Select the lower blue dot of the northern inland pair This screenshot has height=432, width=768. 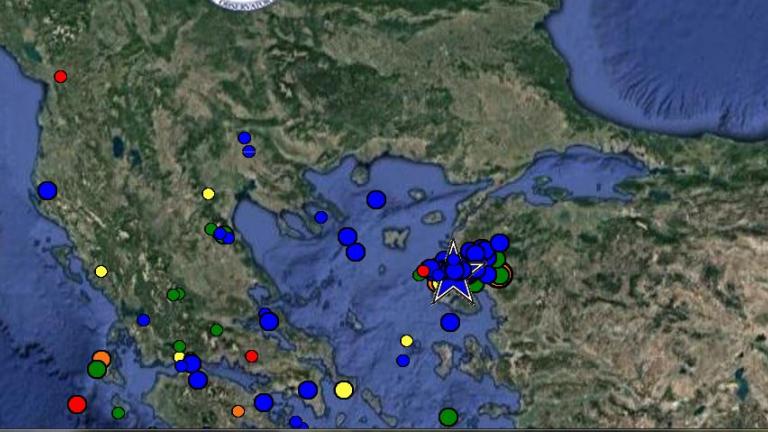249,151
